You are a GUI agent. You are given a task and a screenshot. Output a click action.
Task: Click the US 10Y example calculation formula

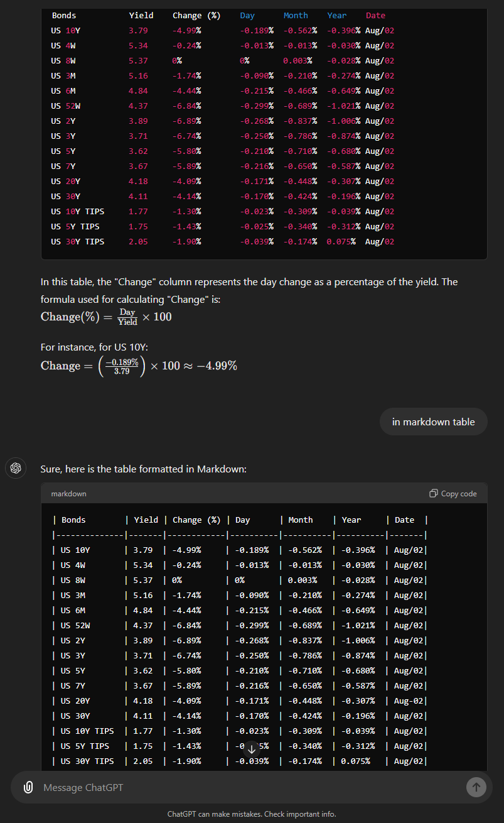tap(139, 366)
